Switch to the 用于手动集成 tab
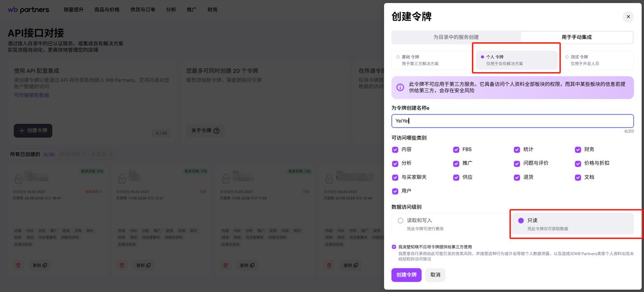The width and height of the screenshot is (644, 292). coord(576,37)
